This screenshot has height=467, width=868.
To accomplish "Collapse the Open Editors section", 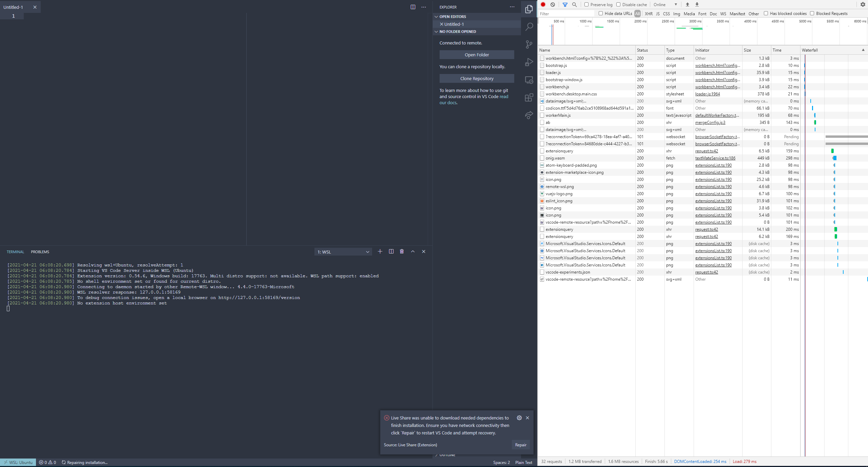I will (452, 17).
